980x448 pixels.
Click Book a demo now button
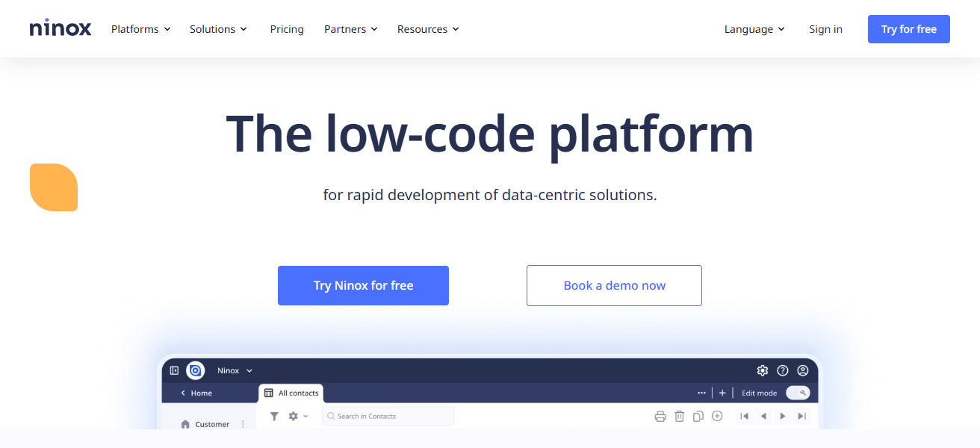tap(614, 285)
